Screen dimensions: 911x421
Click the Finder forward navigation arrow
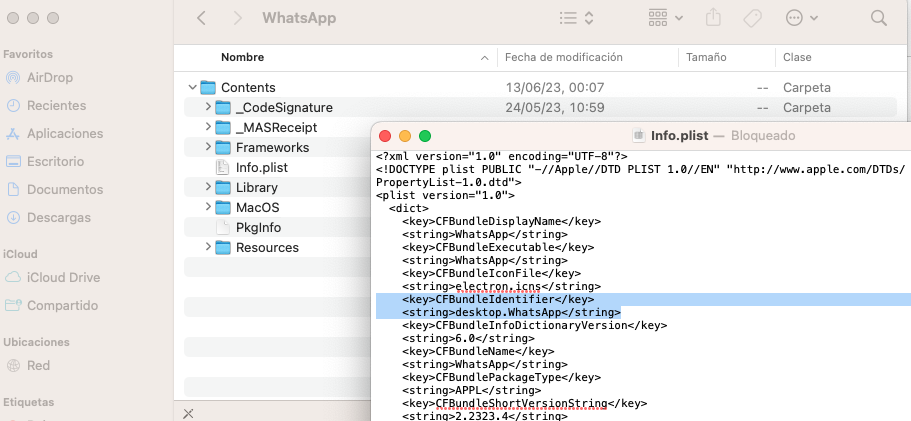(x=237, y=18)
